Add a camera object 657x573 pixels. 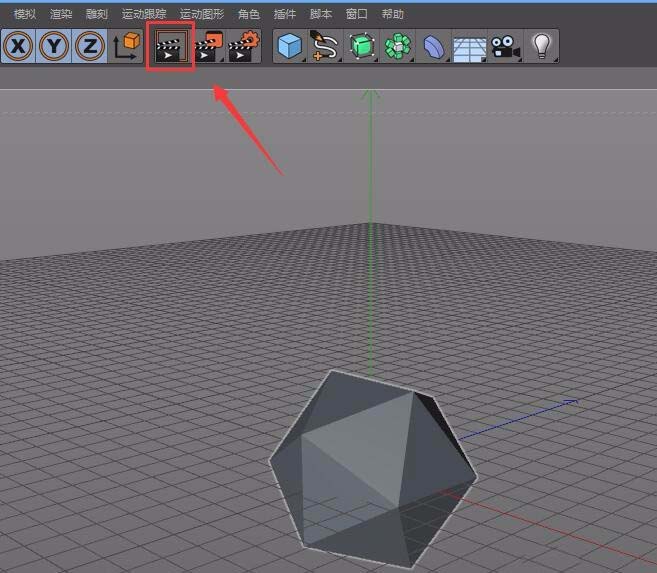(x=505, y=47)
